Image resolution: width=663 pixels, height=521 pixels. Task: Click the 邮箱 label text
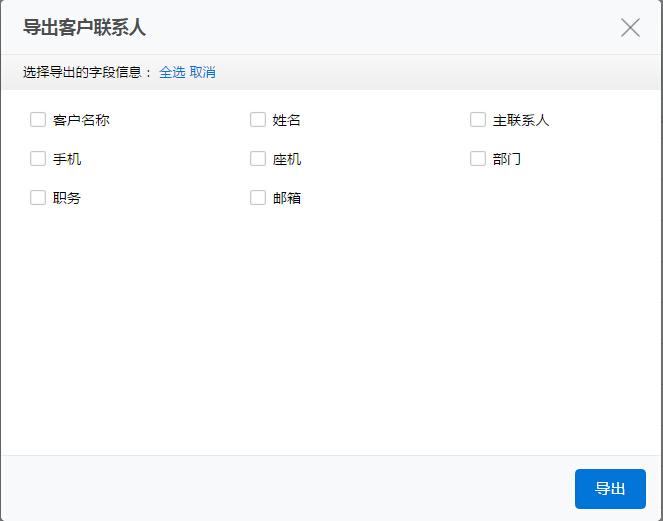point(287,198)
